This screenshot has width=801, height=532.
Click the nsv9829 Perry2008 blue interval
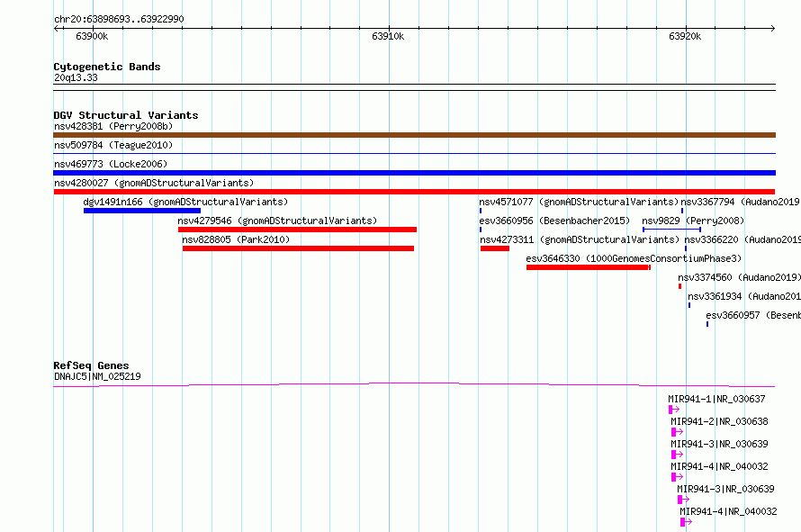click(671, 230)
